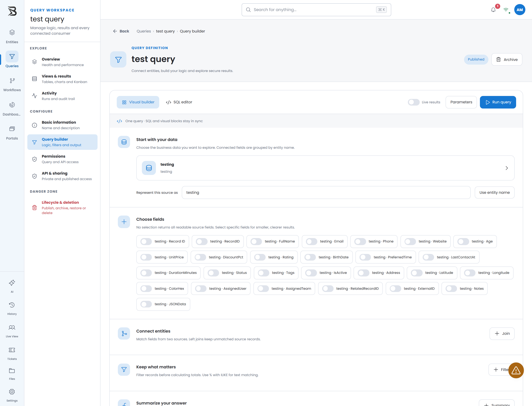Click the Queries breadcrumb link
Screen dimensions: 532x406
click(144, 31)
